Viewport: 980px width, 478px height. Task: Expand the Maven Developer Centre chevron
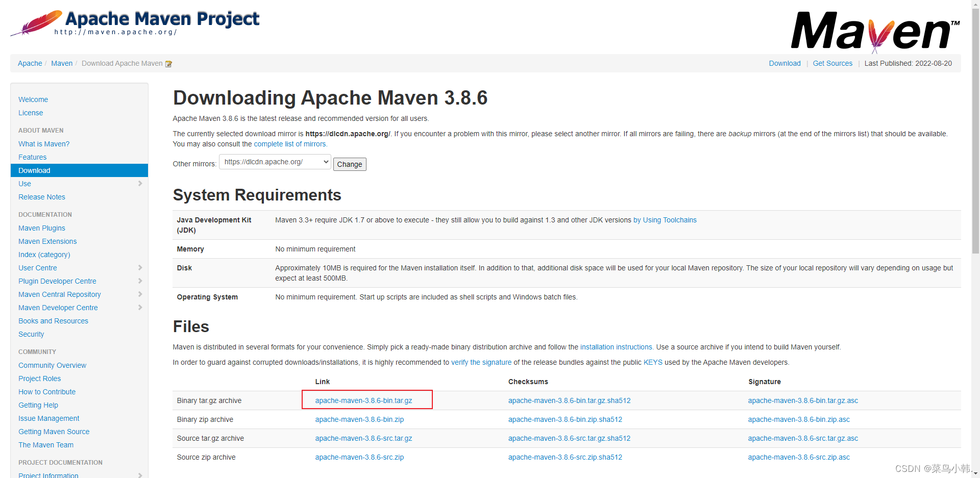pos(140,308)
